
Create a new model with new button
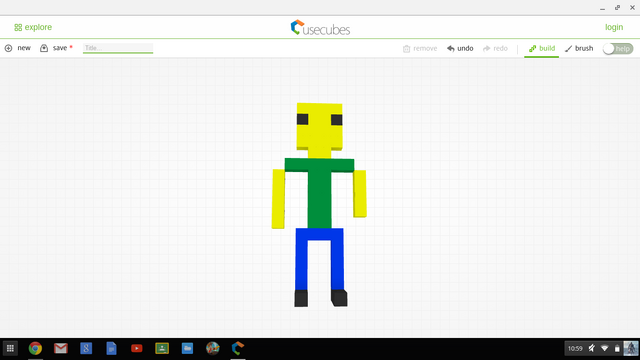coord(18,48)
